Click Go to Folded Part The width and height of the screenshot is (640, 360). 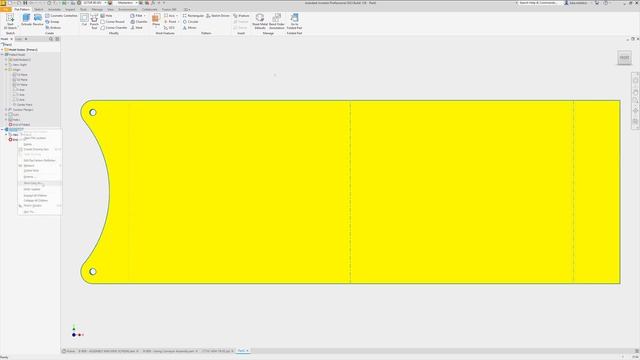coord(294,21)
